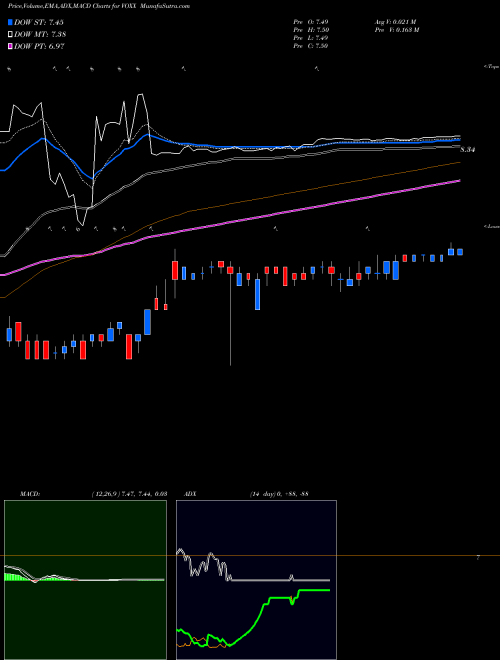Click the rightmost blue candlestick
Screen dimensions: 500x660
460,252
